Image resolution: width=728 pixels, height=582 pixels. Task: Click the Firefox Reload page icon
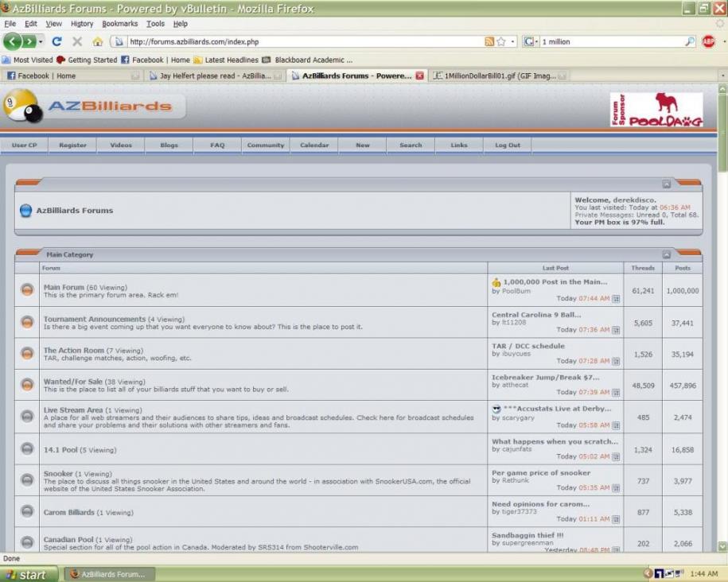[x=57, y=42]
